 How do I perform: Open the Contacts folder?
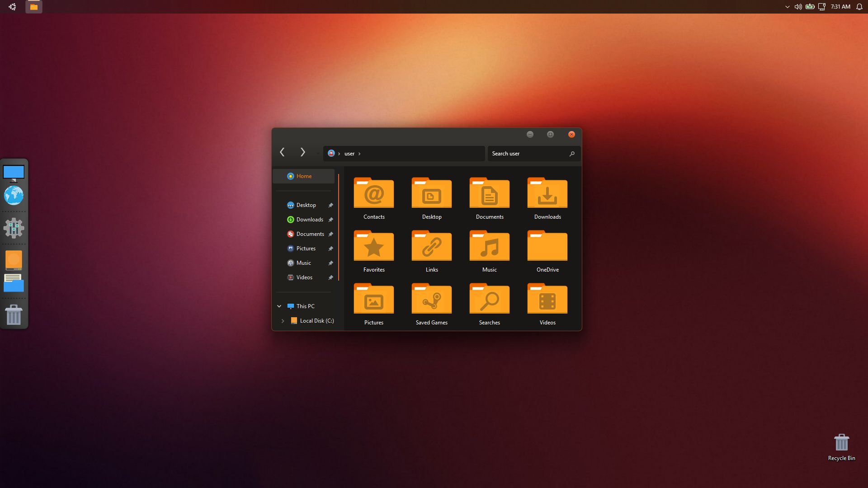373,193
